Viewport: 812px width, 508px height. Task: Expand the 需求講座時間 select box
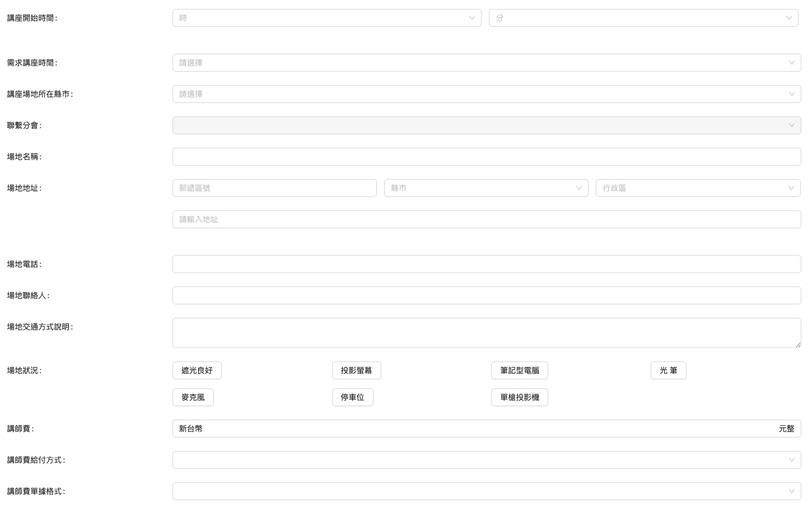click(x=486, y=63)
